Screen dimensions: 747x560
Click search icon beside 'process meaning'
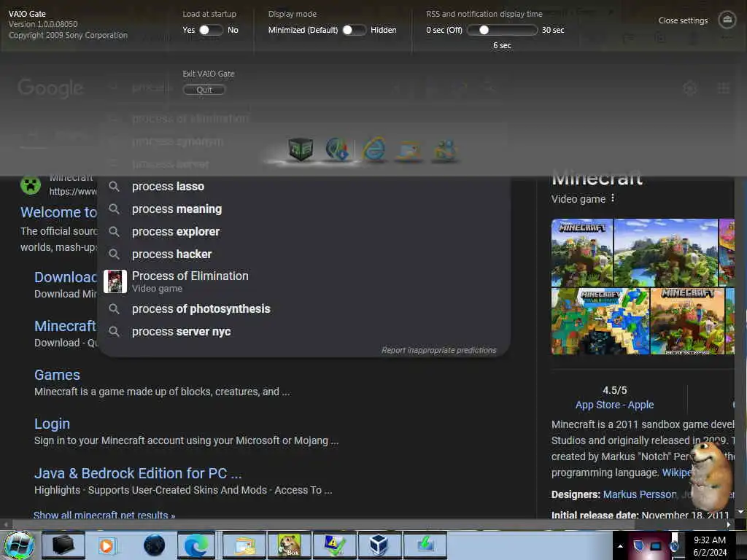114,209
